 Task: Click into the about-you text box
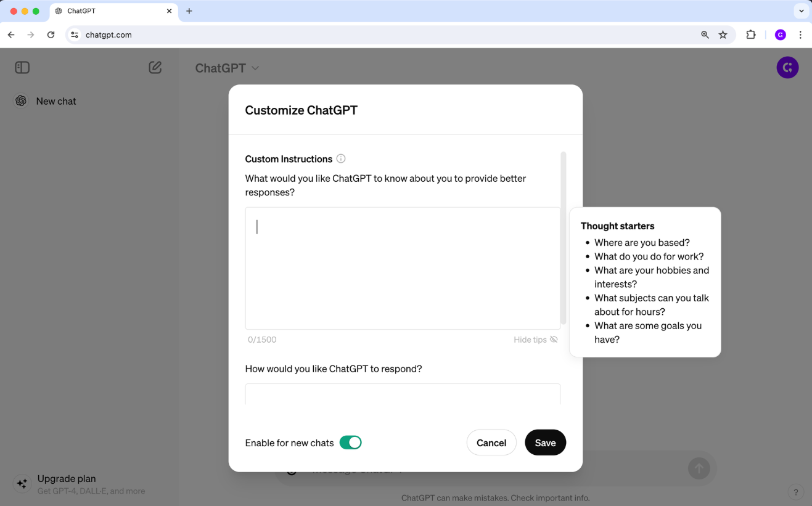tap(403, 268)
